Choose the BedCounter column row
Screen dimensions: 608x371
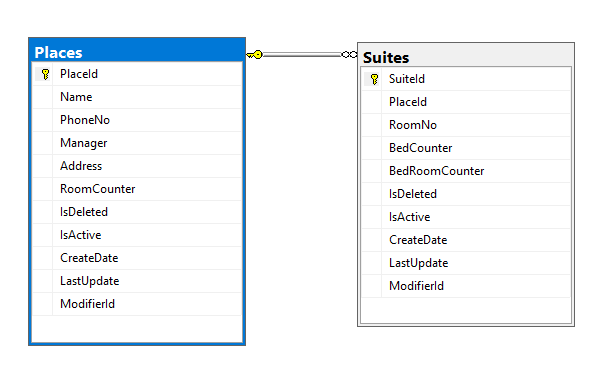[x=466, y=148]
